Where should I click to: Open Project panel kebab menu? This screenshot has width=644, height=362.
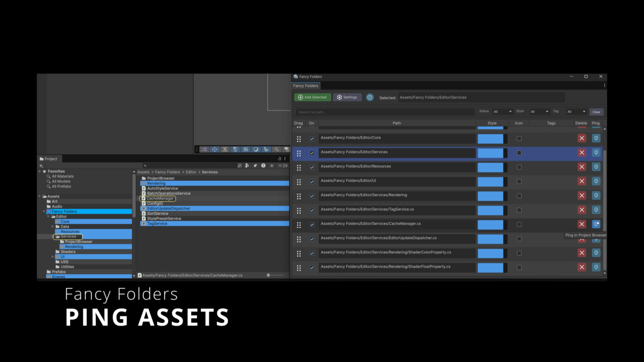tap(285, 159)
